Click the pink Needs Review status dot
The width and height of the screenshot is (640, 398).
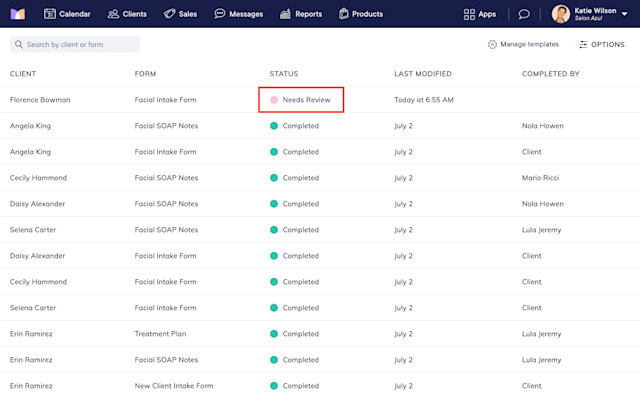pos(274,100)
